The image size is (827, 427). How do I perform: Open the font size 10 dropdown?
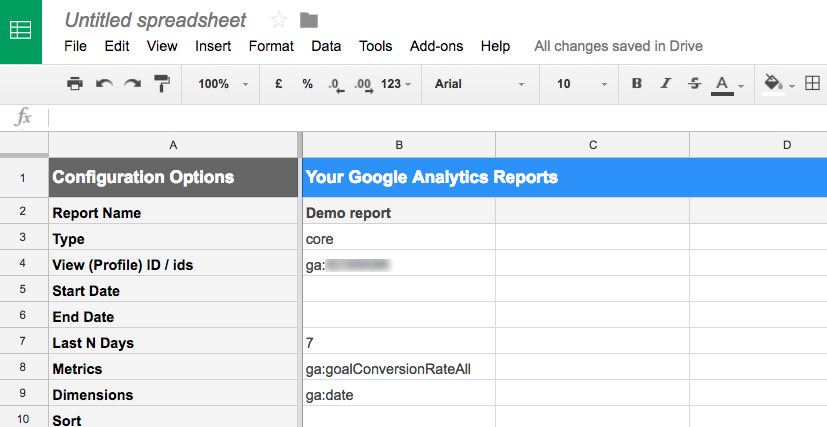pyautogui.click(x=581, y=84)
